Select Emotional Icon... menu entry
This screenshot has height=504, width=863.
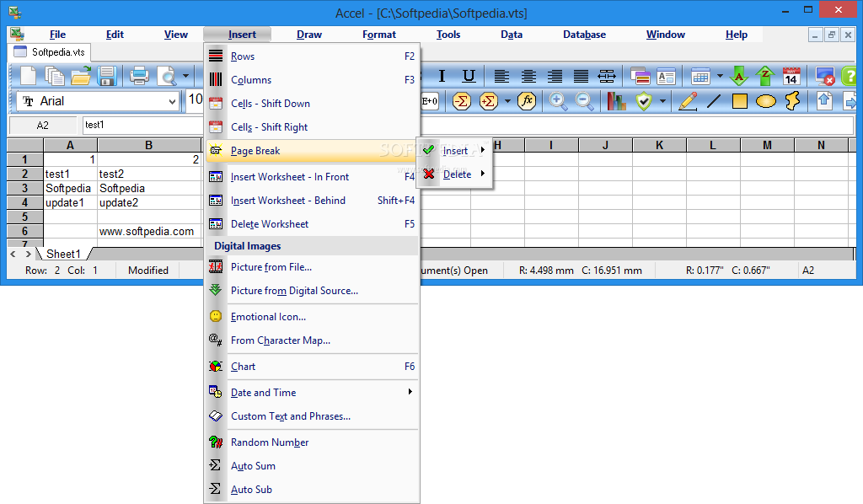click(x=312, y=316)
